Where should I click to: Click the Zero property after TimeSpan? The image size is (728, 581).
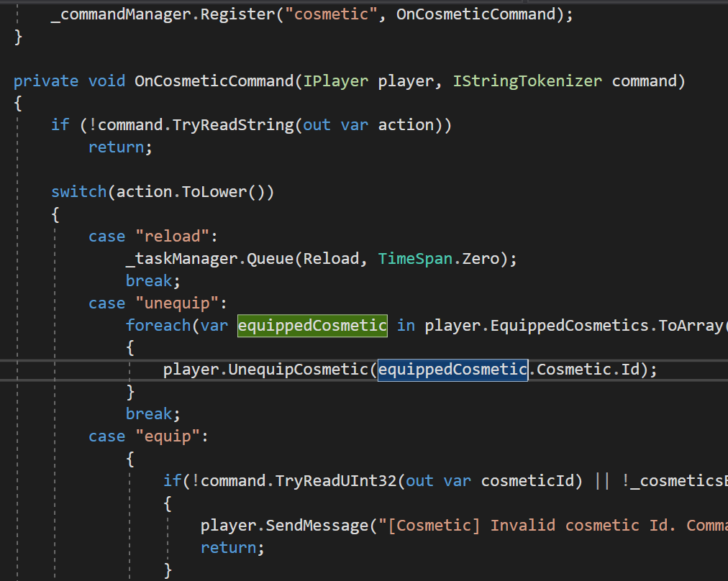[481, 259]
